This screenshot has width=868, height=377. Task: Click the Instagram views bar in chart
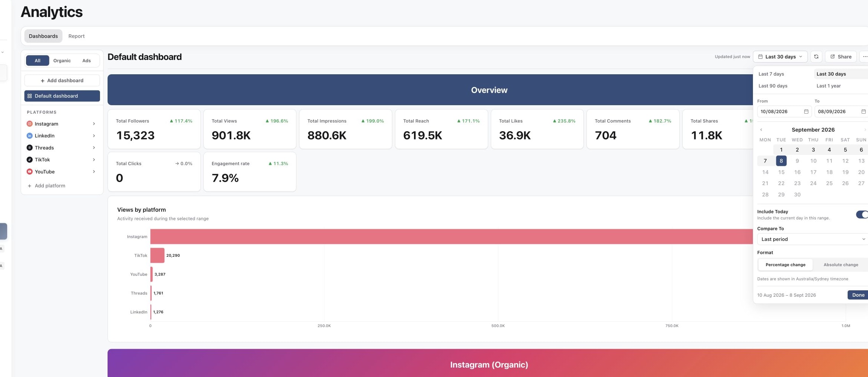coord(452,237)
